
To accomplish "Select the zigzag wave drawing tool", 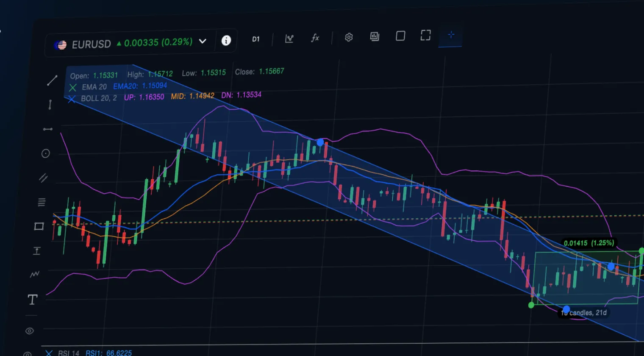I will click(x=34, y=275).
